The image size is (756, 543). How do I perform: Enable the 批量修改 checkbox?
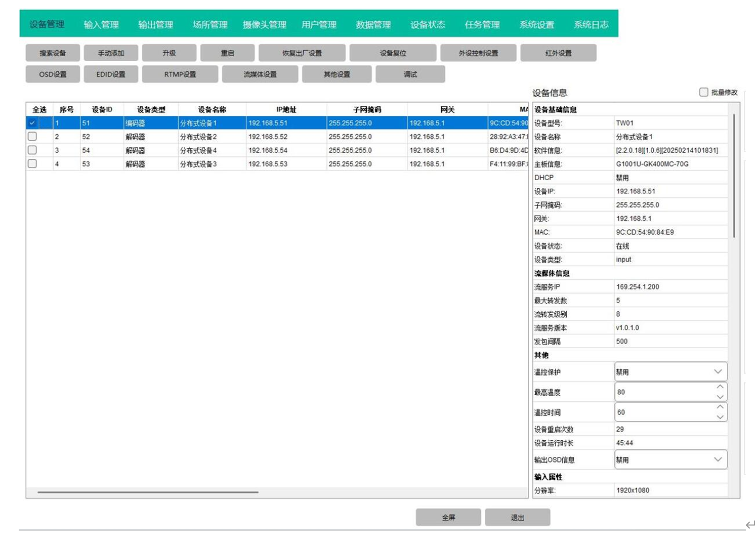point(703,92)
